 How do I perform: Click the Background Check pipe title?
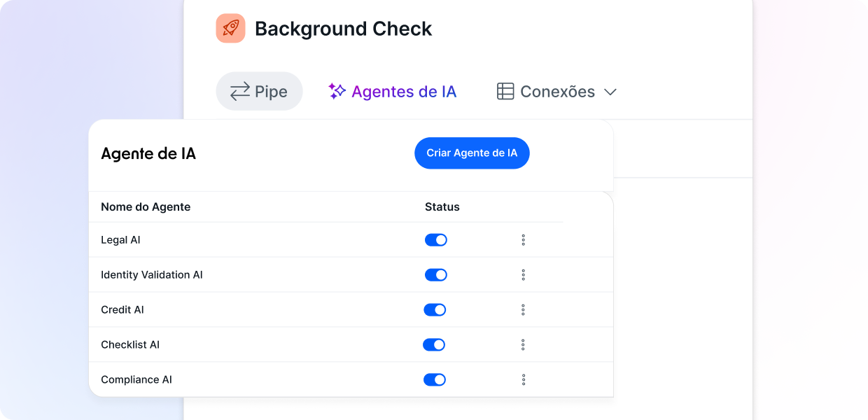pos(343,29)
